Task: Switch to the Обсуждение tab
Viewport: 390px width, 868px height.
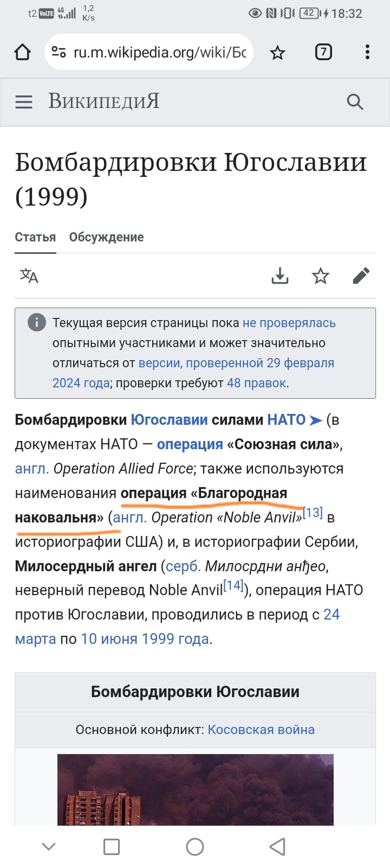Action: point(106,237)
